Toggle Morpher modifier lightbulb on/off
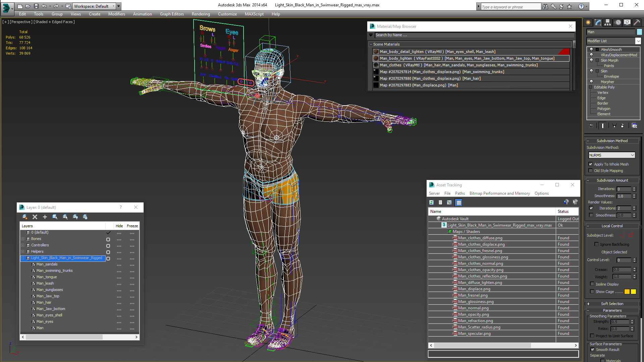This screenshot has width=644, height=362. (x=591, y=82)
